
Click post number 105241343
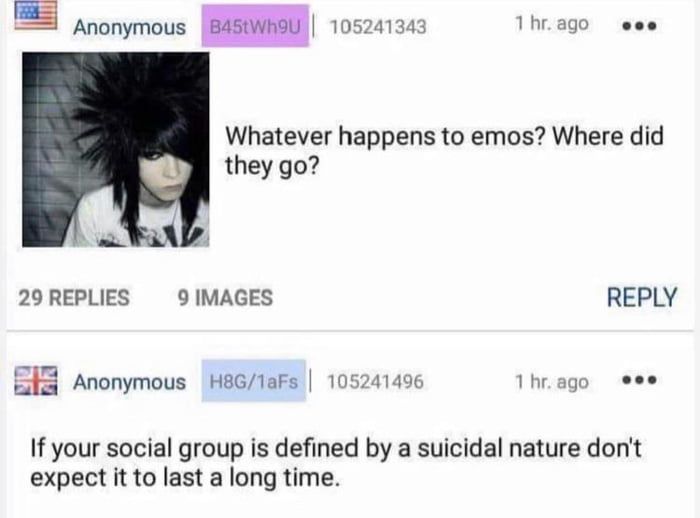[378, 27]
